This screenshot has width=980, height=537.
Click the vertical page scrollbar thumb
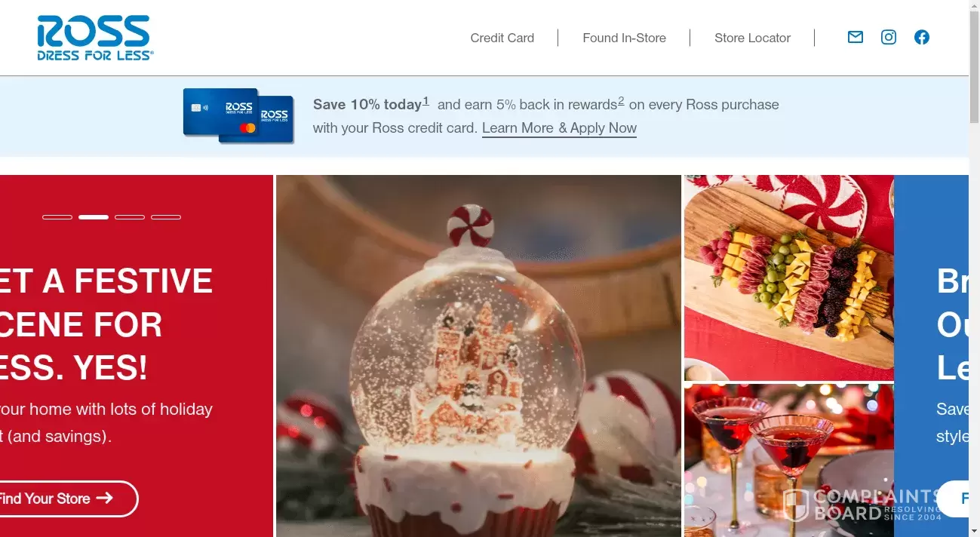click(x=974, y=66)
